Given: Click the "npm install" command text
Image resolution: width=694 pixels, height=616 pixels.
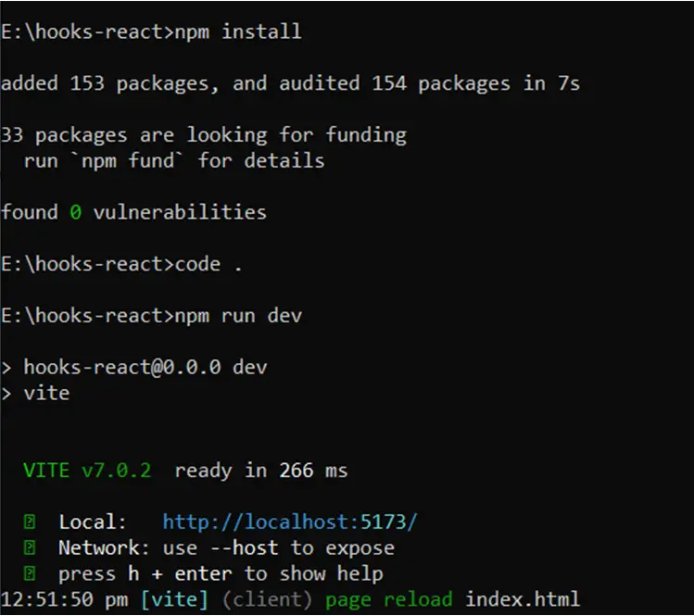Looking at the screenshot, I should point(237,31).
